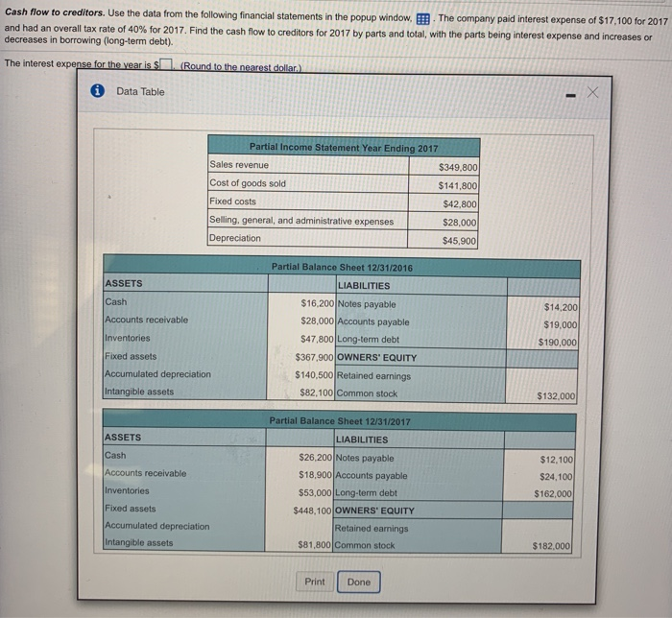Click the Partial Balance Sheet 12/31/2016 header
The height and width of the screenshot is (618, 672).
(342, 267)
